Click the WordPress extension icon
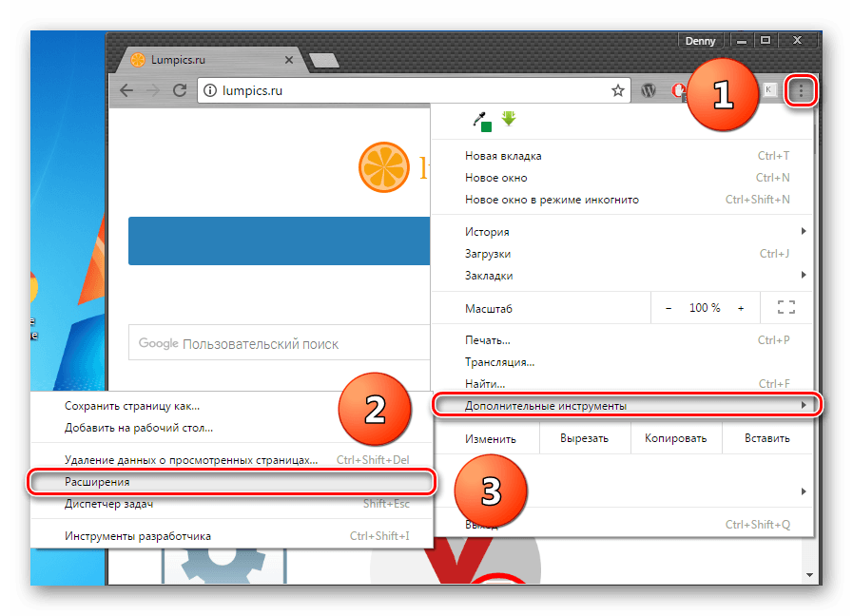 649,90
